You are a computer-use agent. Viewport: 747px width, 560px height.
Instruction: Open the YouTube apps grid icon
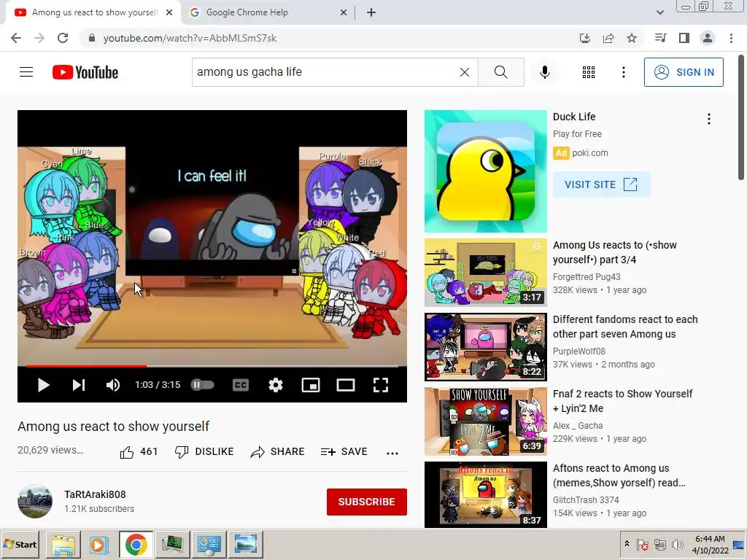pos(589,72)
